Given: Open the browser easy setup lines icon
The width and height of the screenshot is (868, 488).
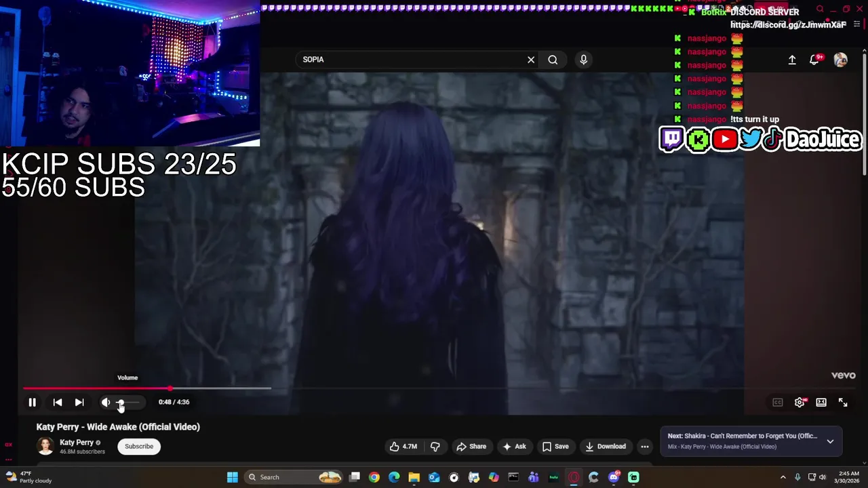Looking at the screenshot, I should pos(856,24).
